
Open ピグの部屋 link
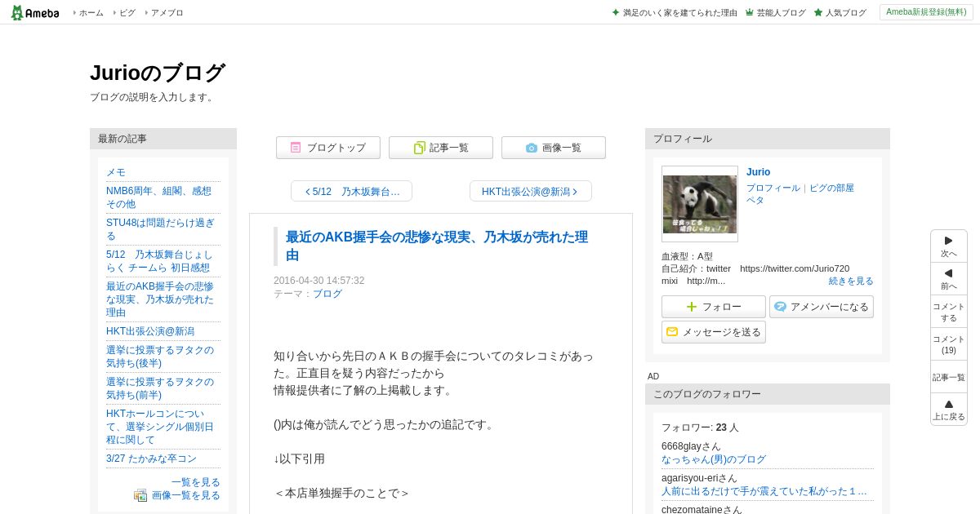tap(831, 188)
